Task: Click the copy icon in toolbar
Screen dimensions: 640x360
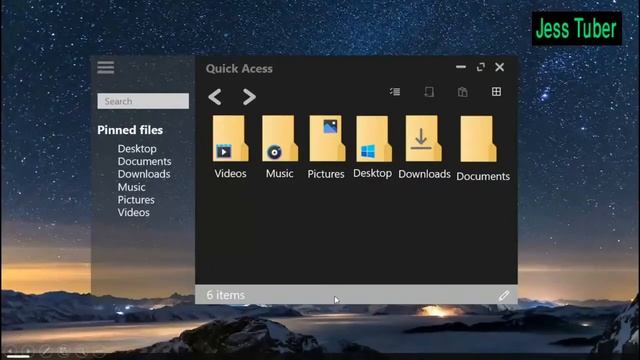Action: tap(429, 92)
